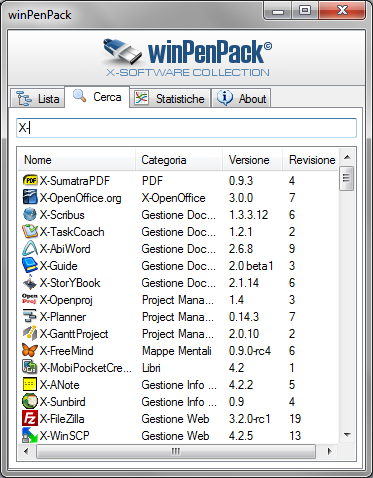Click the X-OpenOffice.org icon
Viewport: 373px width, 478px height.
(x=30, y=198)
